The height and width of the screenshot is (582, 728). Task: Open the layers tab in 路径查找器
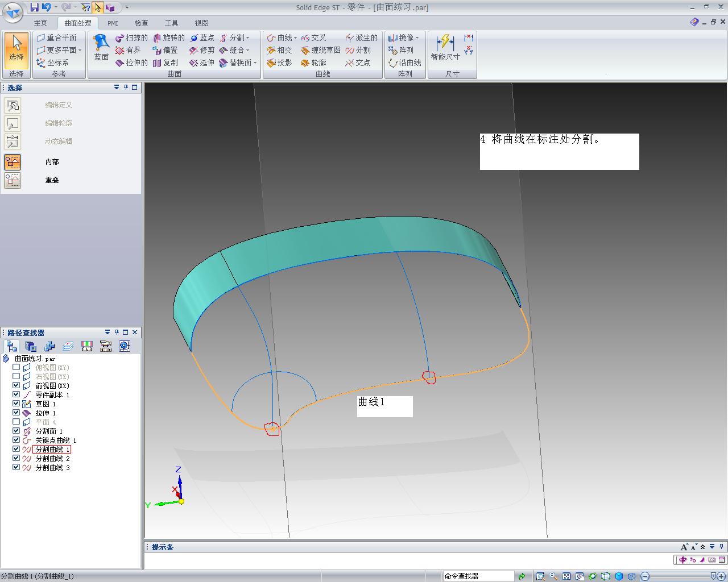68,346
